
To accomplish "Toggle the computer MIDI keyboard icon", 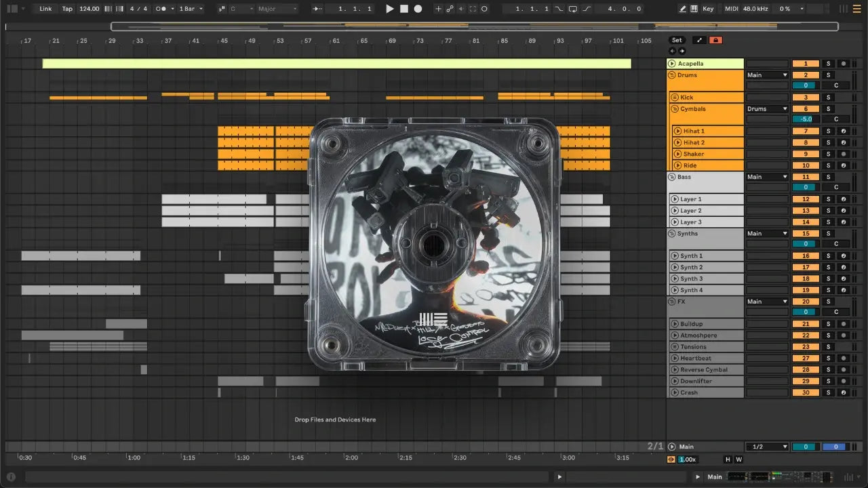I will point(694,9).
